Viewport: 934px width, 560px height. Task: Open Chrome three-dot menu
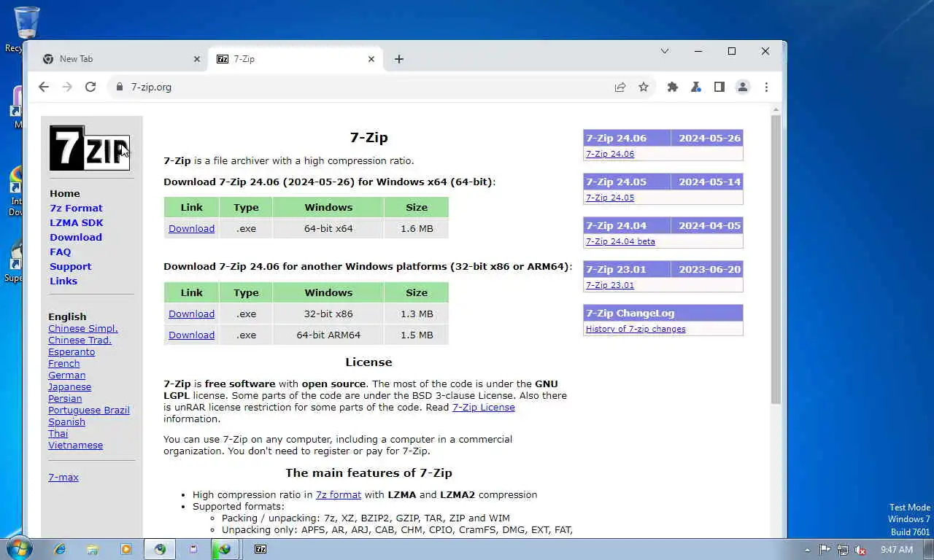(766, 87)
